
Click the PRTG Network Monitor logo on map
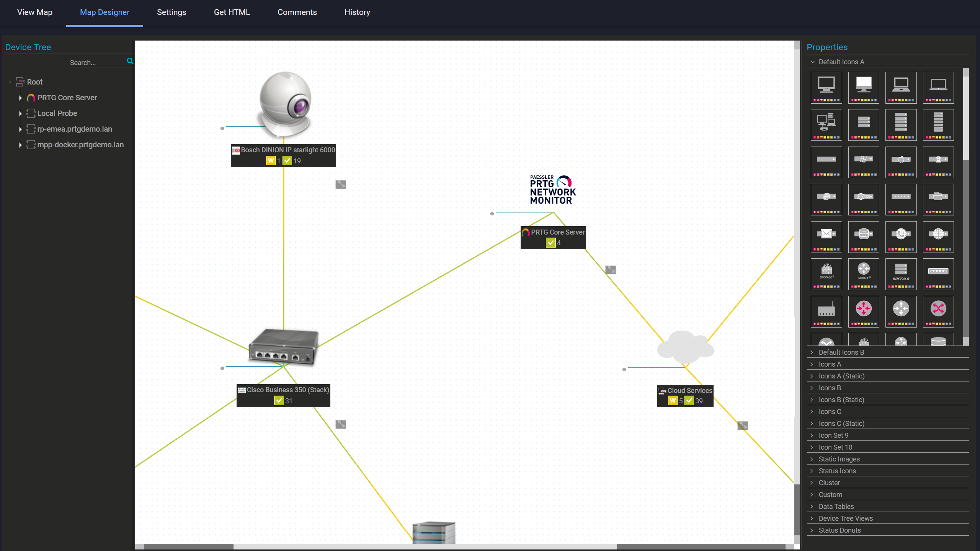pos(553,190)
